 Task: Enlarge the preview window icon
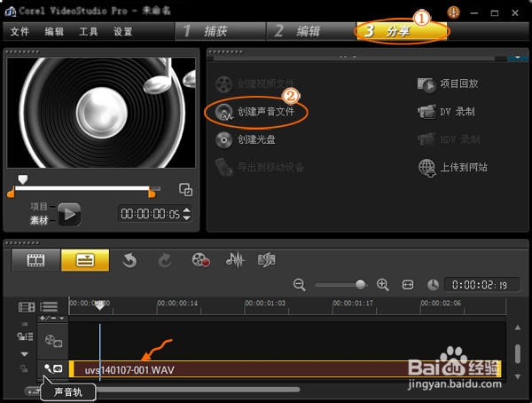pyautogui.click(x=185, y=190)
